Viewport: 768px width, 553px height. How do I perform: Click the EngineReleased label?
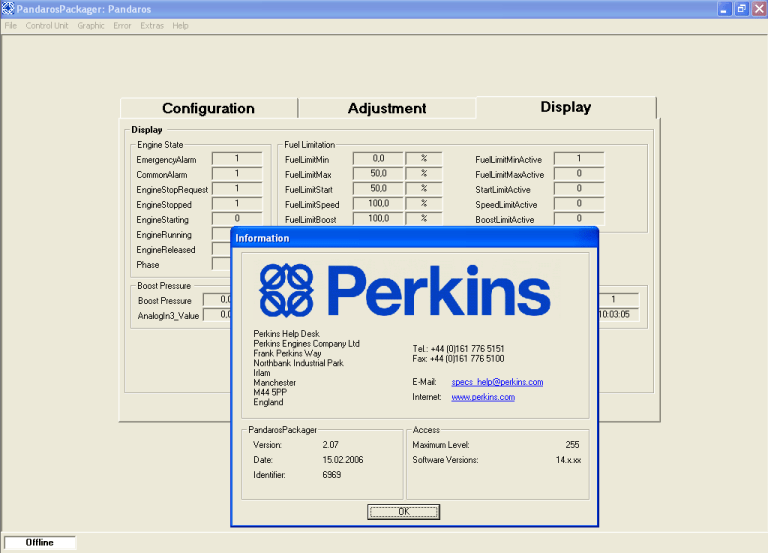(166, 250)
